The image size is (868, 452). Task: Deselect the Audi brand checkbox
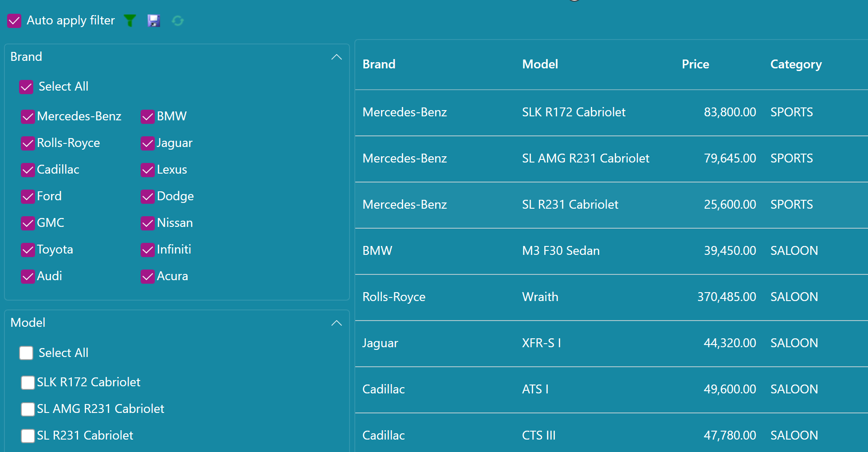[x=27, y=276]
